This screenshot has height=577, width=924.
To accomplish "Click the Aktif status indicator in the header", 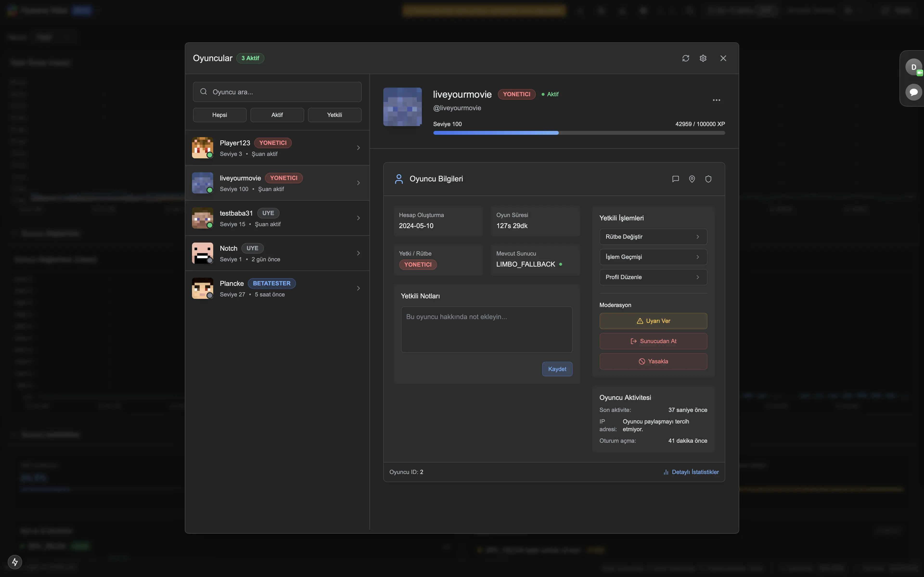I will click(x=550, y=94).
